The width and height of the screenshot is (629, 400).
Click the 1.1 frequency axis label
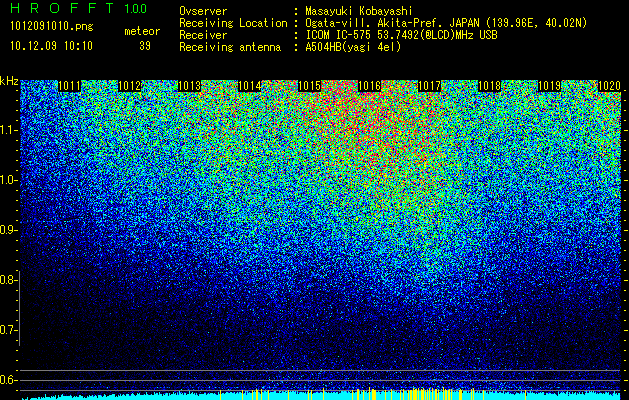coord(9,130)
